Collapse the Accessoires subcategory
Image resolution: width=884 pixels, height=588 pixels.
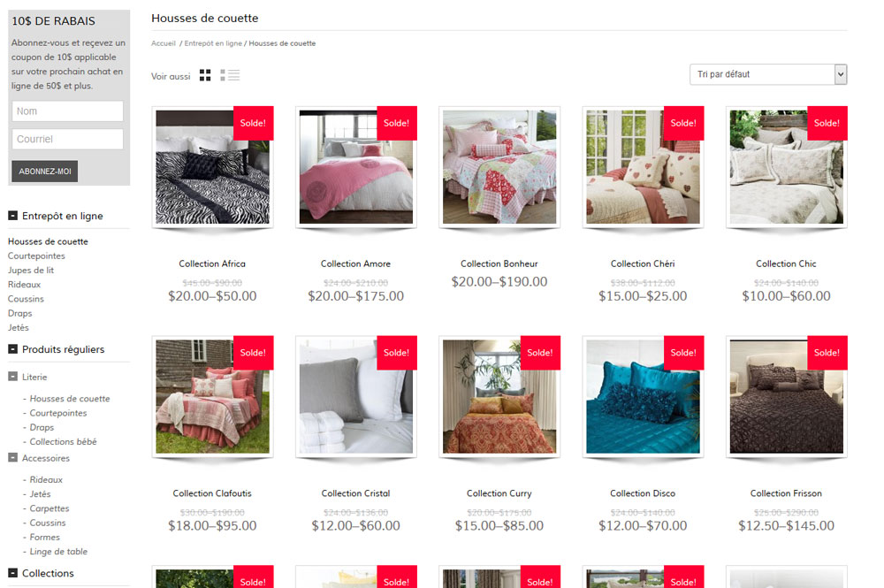point(12,457)
